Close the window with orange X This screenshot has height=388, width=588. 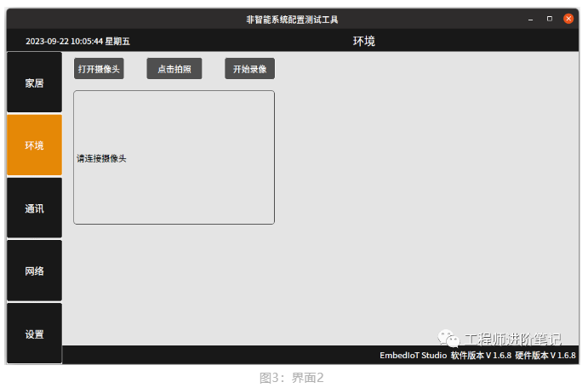[568, 19]
